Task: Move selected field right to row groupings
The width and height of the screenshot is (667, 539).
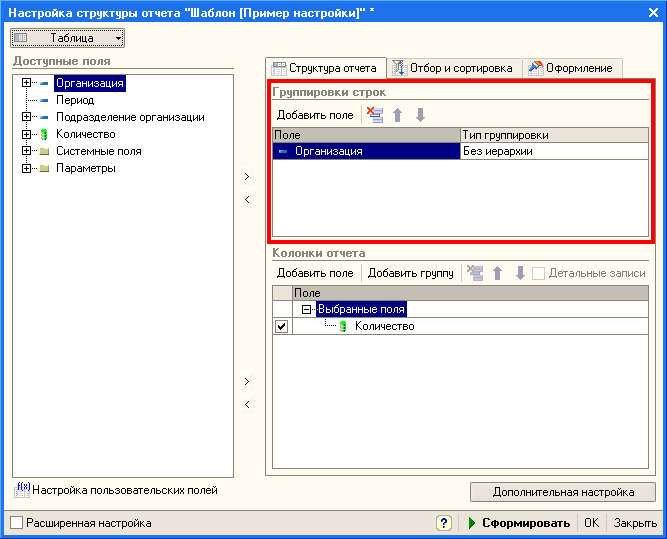Action: (x=248, y=177)
